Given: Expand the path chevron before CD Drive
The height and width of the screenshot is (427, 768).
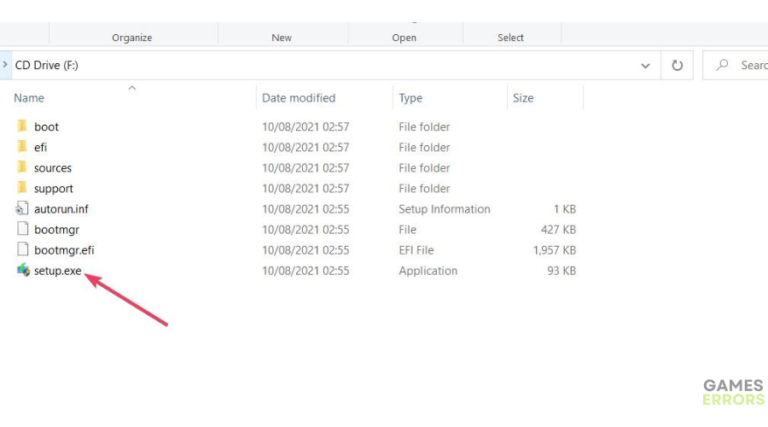Looking at the screenshot, I should (6, 64).
